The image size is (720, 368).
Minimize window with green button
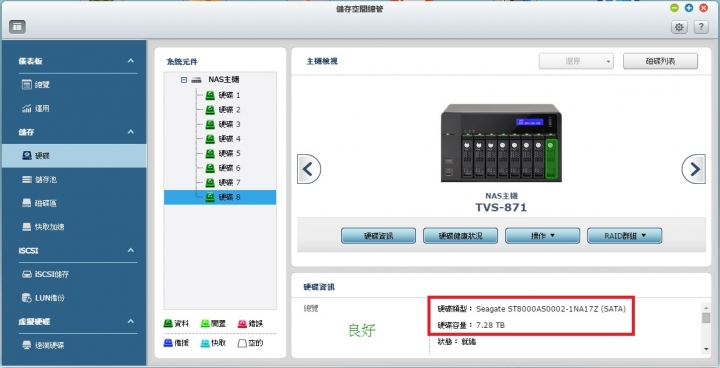[674, 7]
